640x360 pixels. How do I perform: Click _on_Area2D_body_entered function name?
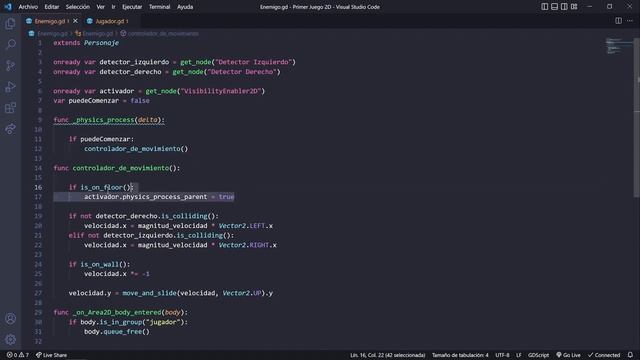click(117, 312)
